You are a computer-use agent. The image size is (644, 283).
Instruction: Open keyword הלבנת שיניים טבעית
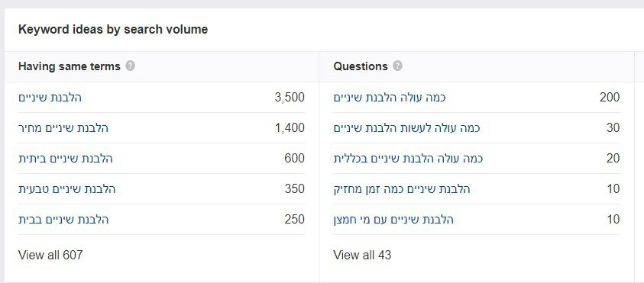click(67, 189)
